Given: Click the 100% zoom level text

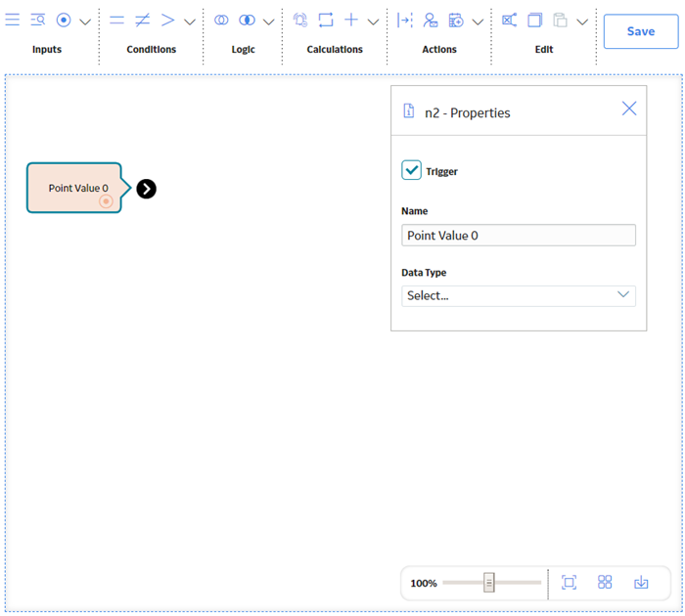Looking at the screenshot, I should pos(424,584).
